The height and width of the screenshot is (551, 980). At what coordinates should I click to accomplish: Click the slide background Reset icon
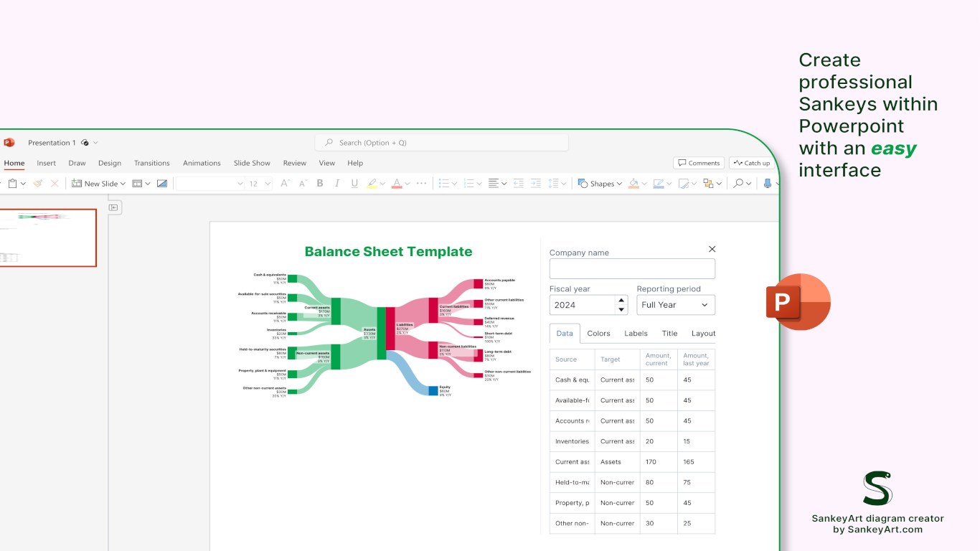pos(162,184)
